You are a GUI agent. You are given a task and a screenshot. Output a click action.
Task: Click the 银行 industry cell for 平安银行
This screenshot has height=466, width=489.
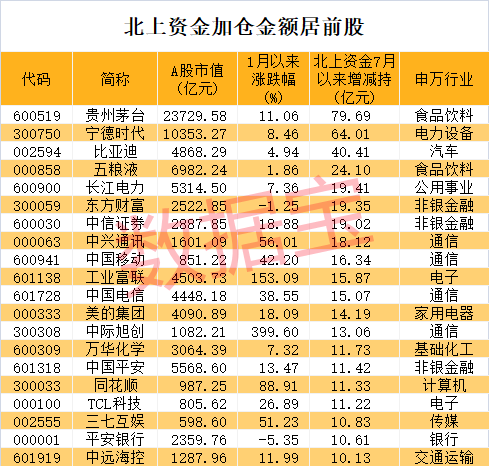[444, 439]
